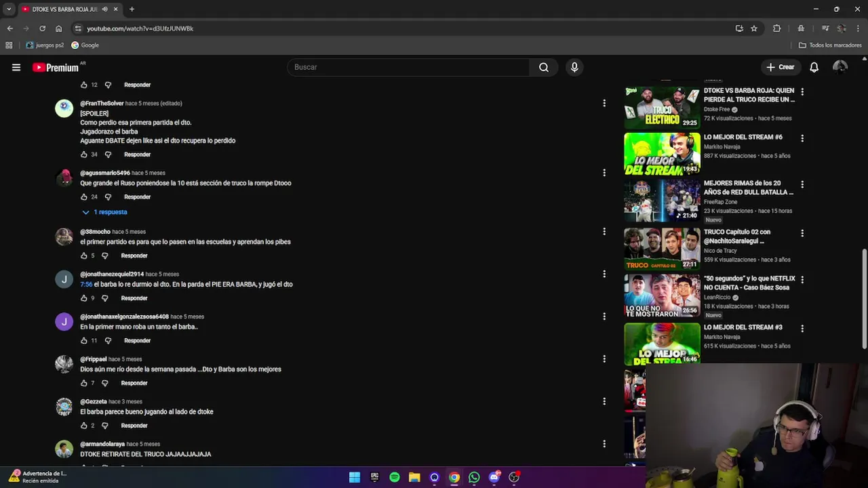Go to browser home page
This screenshot has height=488, width=868.
59,28
